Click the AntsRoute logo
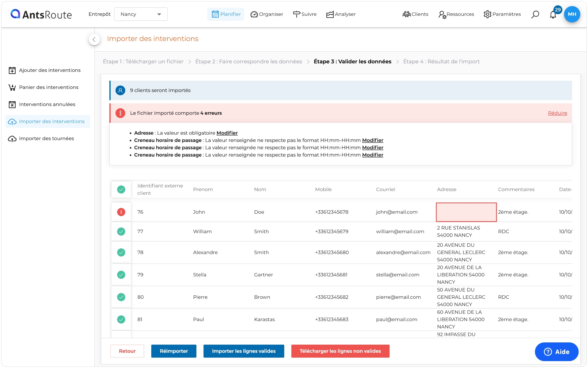Screen dimensions: 588x368 (41, 14)
